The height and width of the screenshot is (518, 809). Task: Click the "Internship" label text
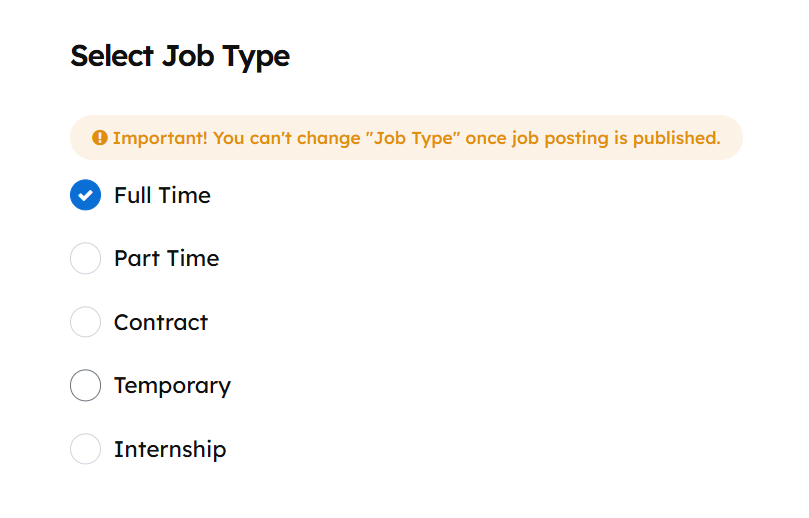(170, 449)
